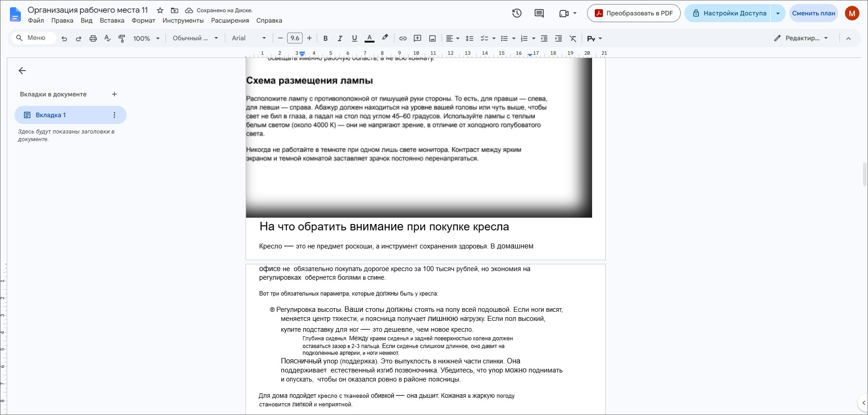Open the 'Расширения' menu
Viewport: 868px width, 415px height.
pyautogui.click(x=230, y=20)
